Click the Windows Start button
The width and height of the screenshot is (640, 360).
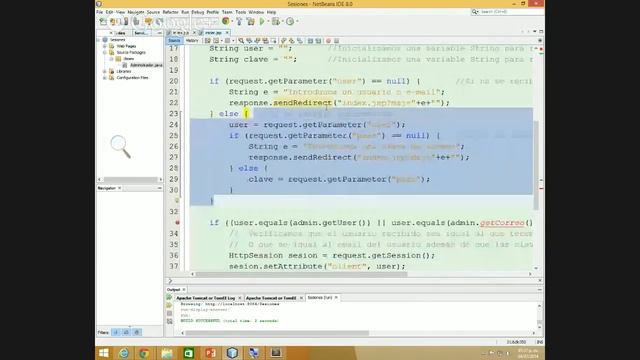104,353
